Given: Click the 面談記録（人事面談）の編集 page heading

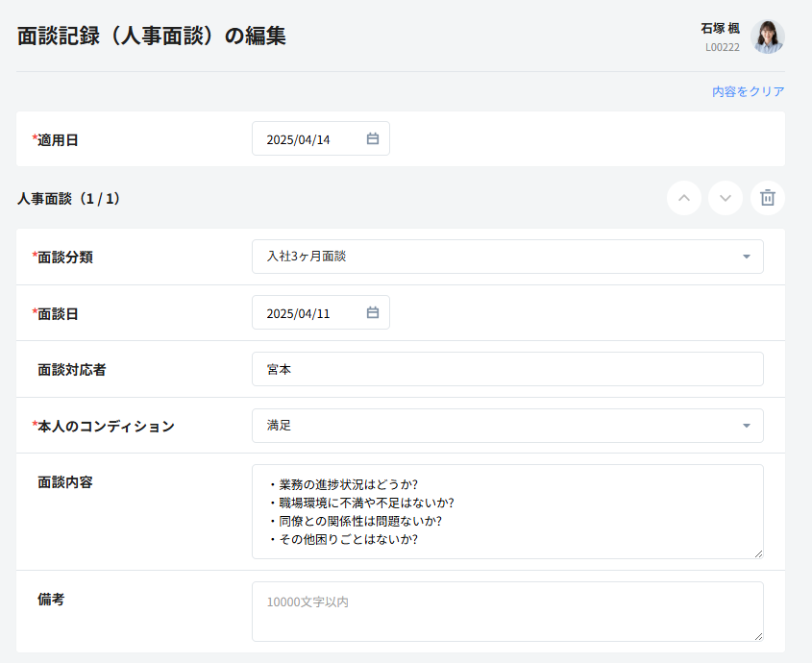Looking at the screenshot, I should point(152,37).
